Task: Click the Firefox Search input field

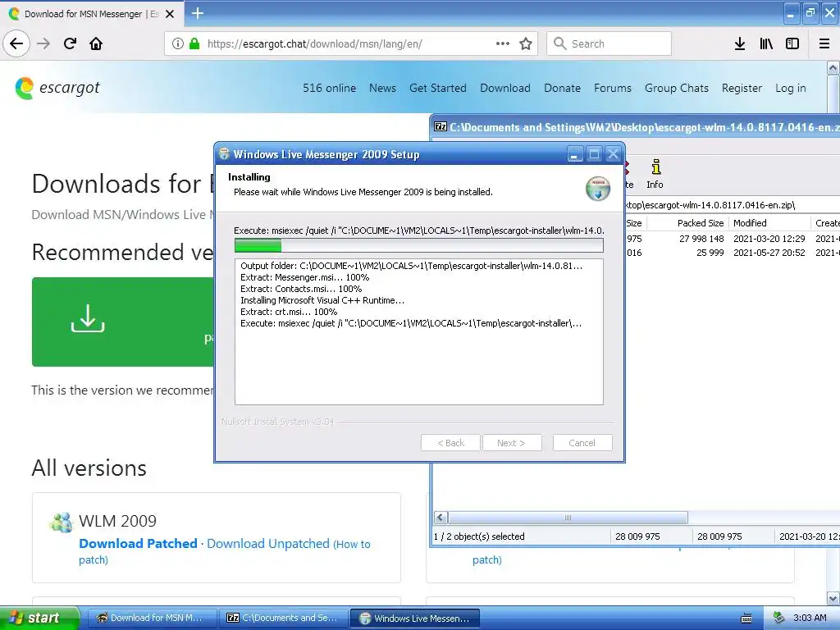Action: (x=609, y=43)
